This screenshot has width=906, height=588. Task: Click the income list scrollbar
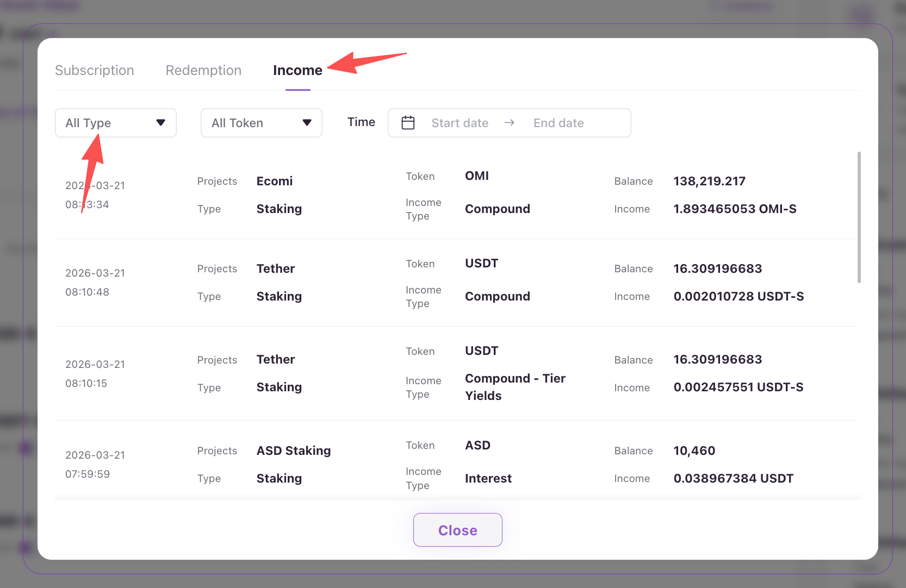click(x=859, y=217)
